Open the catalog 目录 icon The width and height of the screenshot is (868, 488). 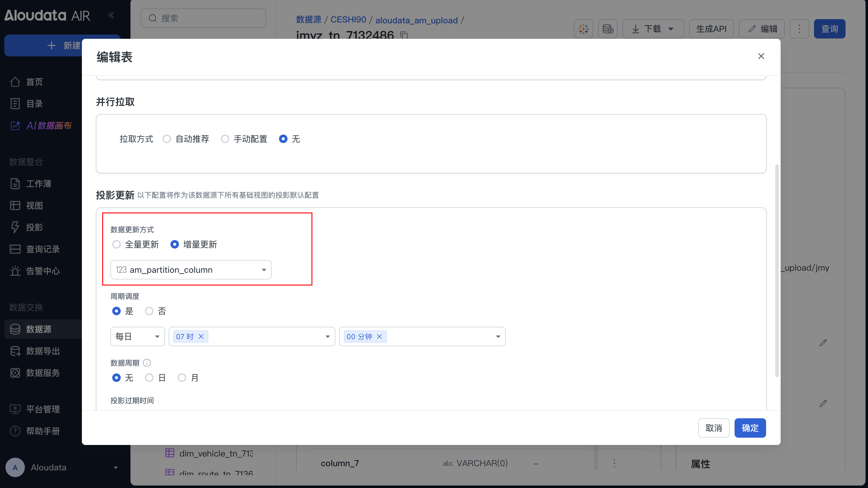click(15, 104)
